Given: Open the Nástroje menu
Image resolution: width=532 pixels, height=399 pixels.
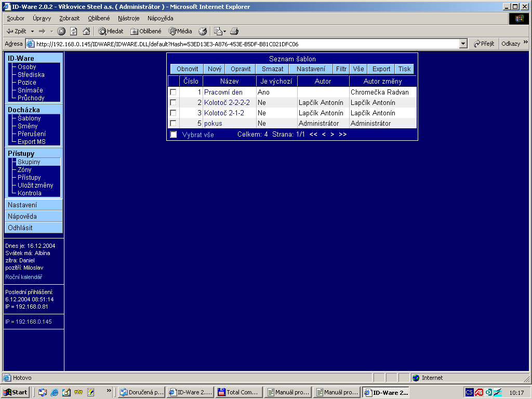Looking at the screenshot, I should coord(129,18).
